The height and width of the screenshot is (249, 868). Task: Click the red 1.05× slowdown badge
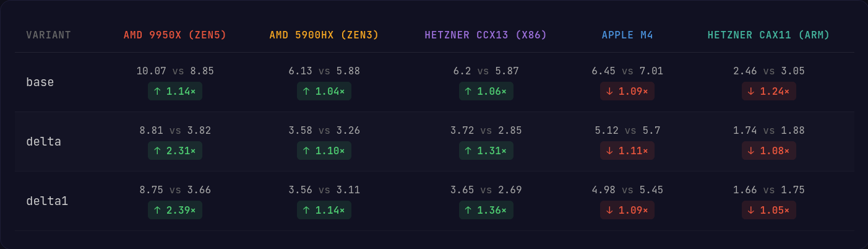[768, 211]
